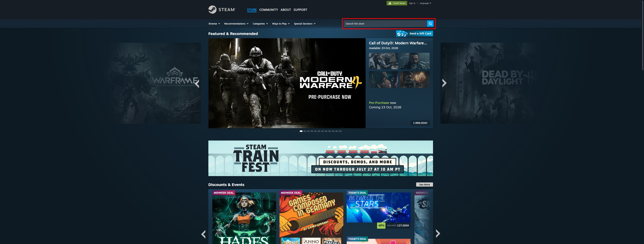Viewport: 644px width, 244px height.
Task: Expand the Browse dropdown menu
Action: coord(214,24)
